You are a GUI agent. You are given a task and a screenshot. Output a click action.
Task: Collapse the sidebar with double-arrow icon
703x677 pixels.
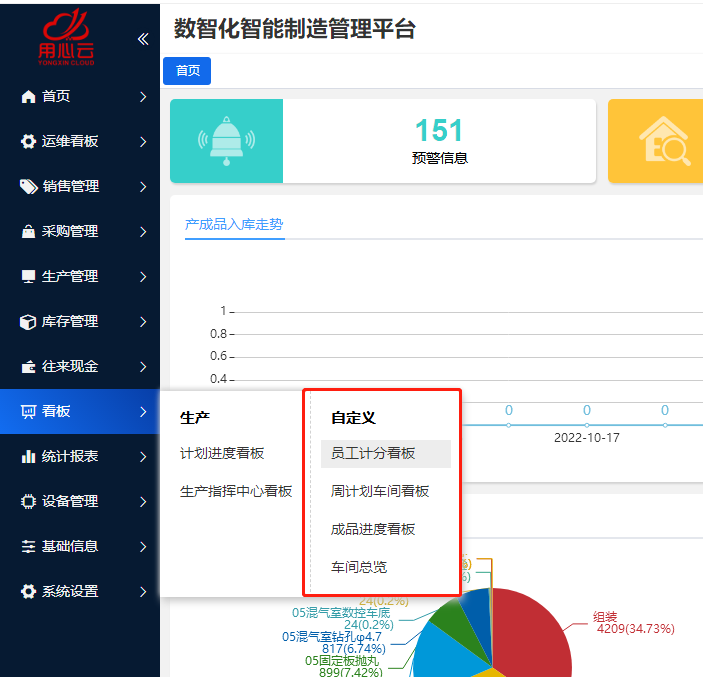pyautogui.click(x=143, y=39)
